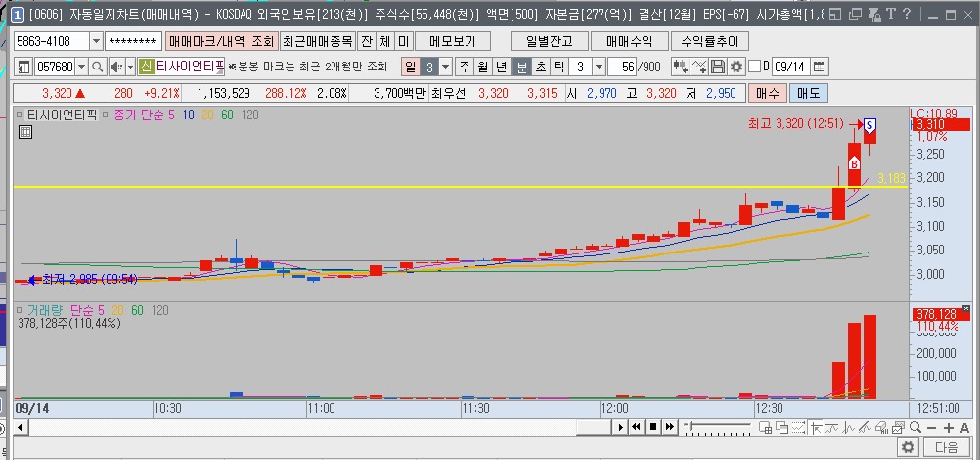Select the 초 second period toggle
The width and height of the screenshot is (980, 460).
541,67
